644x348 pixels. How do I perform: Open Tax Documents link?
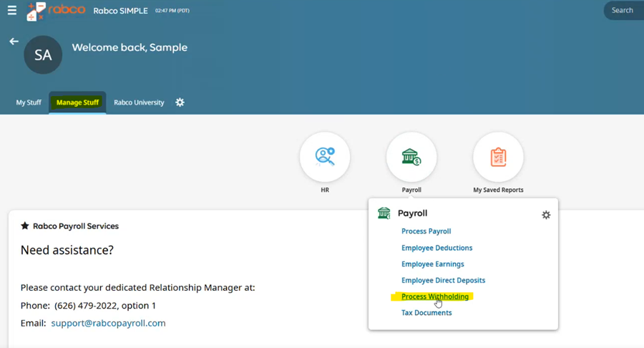(x=426, y=313)
